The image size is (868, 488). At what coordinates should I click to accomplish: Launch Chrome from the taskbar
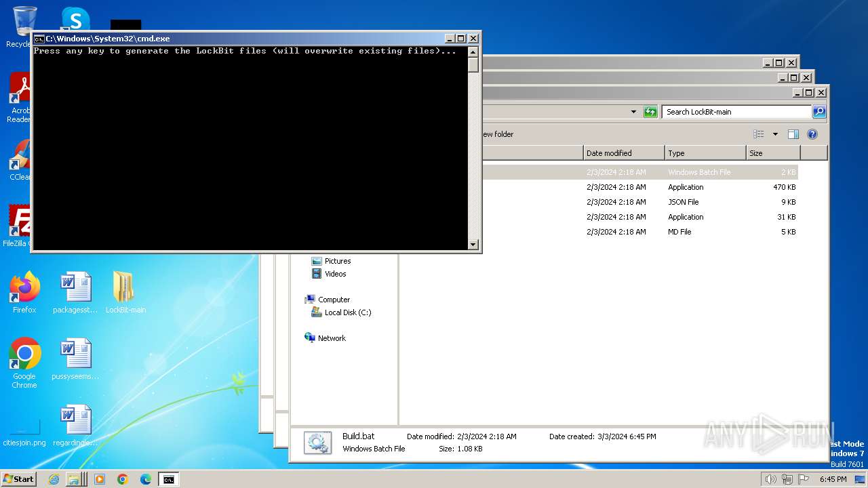[x=123, y=479]
